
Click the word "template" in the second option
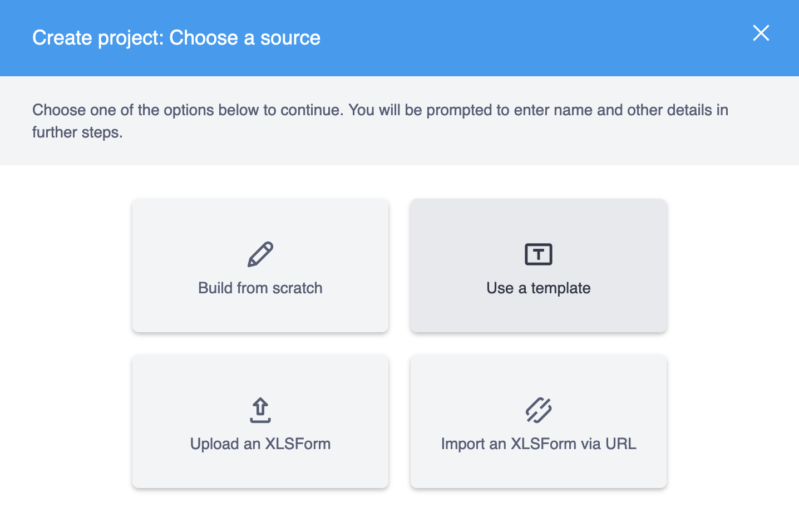(x=560, y=288)
